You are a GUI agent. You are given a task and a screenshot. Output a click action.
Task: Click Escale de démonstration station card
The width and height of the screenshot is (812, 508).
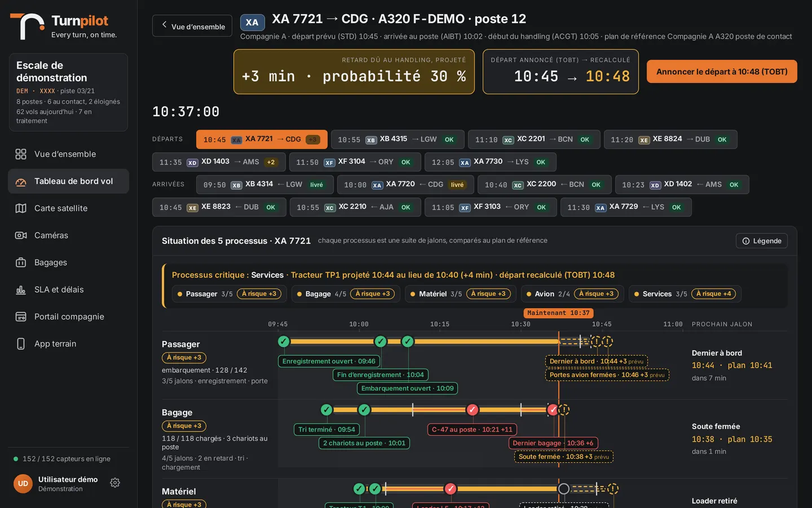click(68, 93)
